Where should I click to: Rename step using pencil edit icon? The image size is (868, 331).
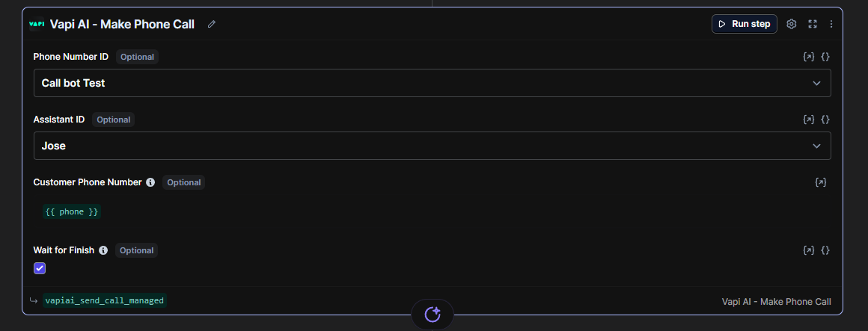tap(212, 25)
